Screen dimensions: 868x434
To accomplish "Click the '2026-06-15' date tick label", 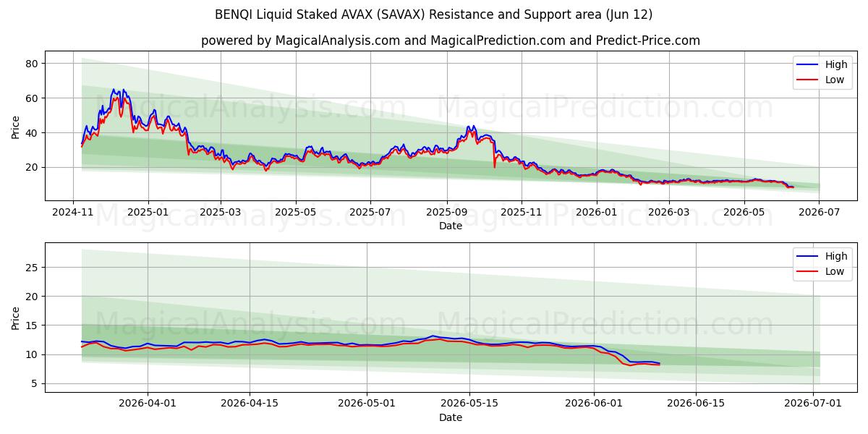I will (696, 404).
